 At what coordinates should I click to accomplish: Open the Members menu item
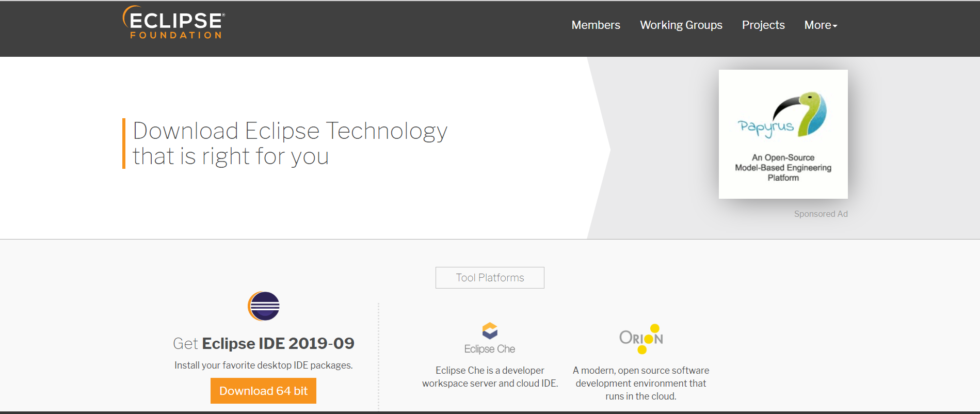point(596,25)
